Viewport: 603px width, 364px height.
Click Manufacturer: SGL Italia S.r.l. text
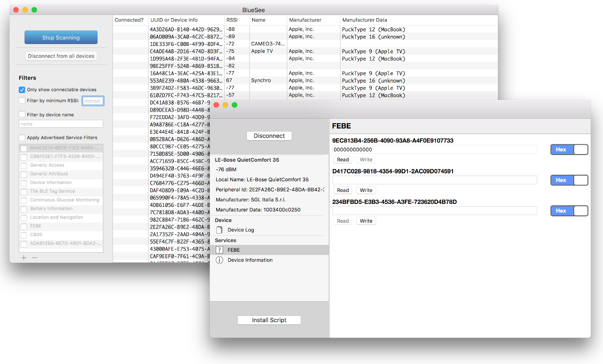tap(251, 200)
